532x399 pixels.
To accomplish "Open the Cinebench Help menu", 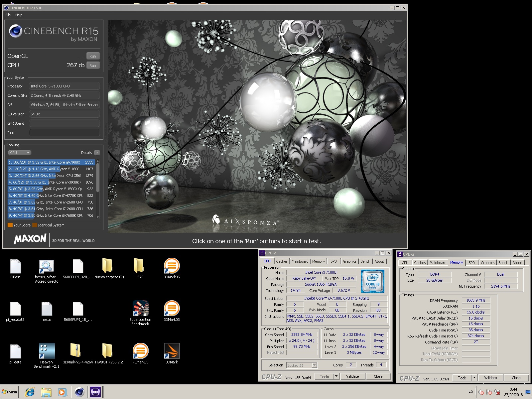I will [x=19, y=15].
